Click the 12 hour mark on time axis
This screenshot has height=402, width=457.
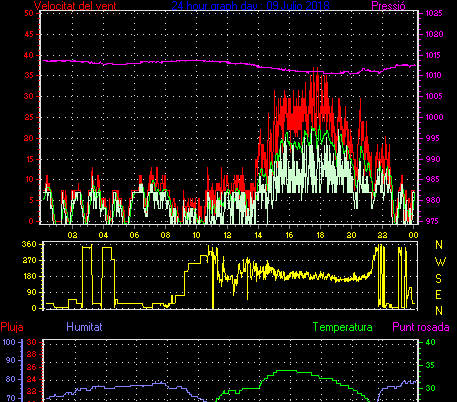point(227,235)
